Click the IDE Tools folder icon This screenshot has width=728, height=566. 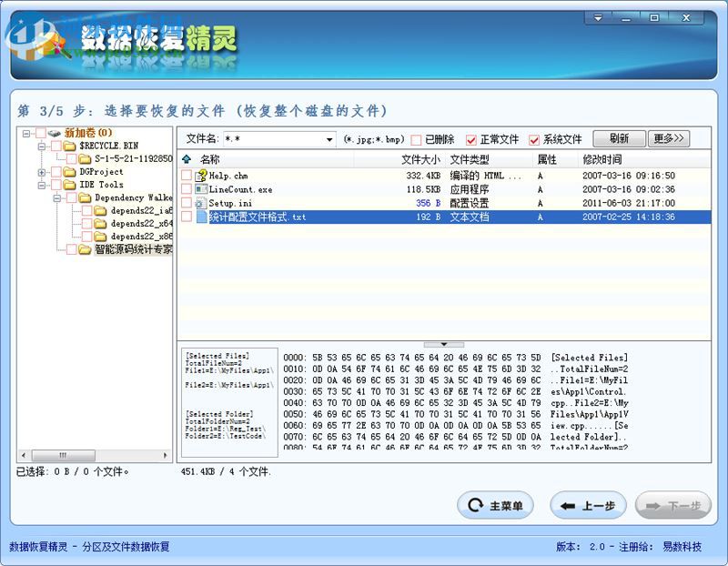70,185
